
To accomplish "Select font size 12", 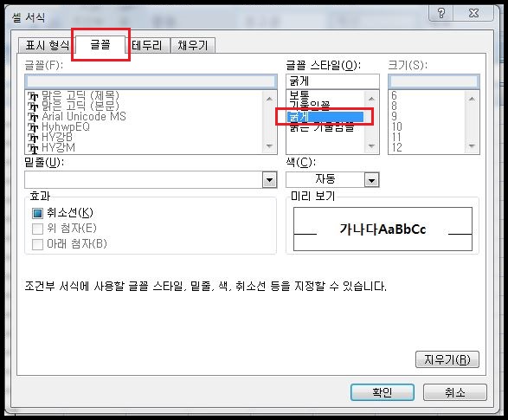I will click(396, 147).
